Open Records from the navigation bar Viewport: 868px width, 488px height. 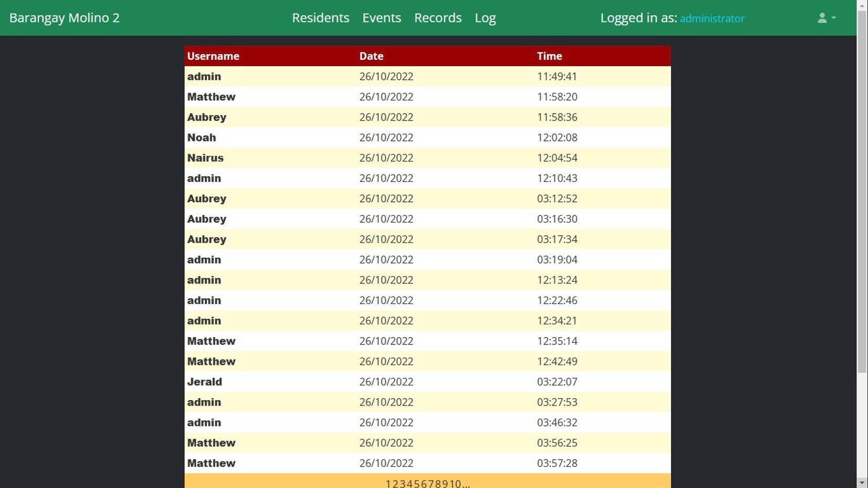[438, 18]
